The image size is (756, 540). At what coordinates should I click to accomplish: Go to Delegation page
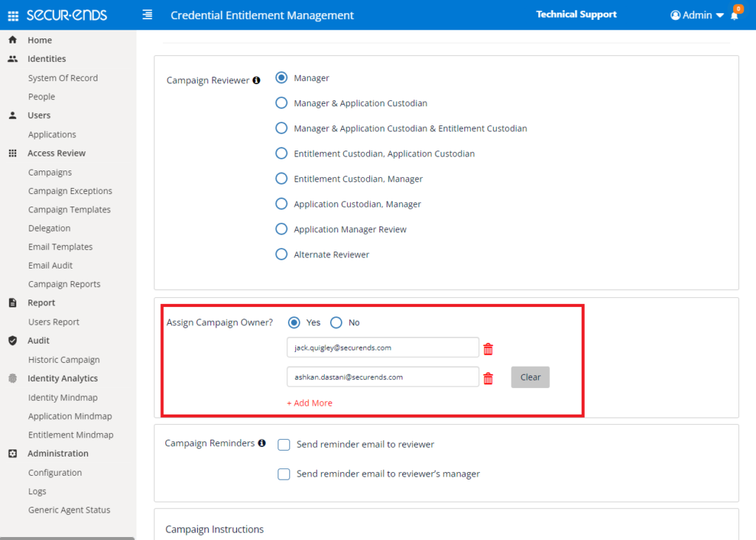[49, 228]
